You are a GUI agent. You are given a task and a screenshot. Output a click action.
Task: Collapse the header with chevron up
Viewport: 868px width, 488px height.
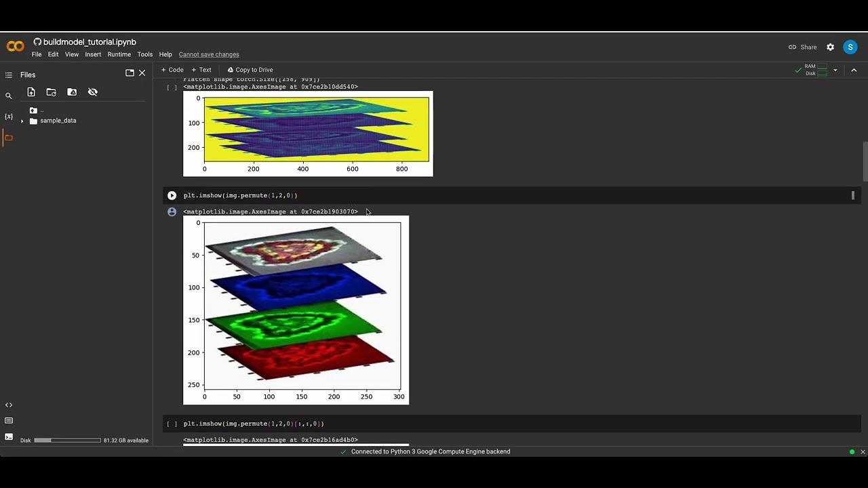854,70
